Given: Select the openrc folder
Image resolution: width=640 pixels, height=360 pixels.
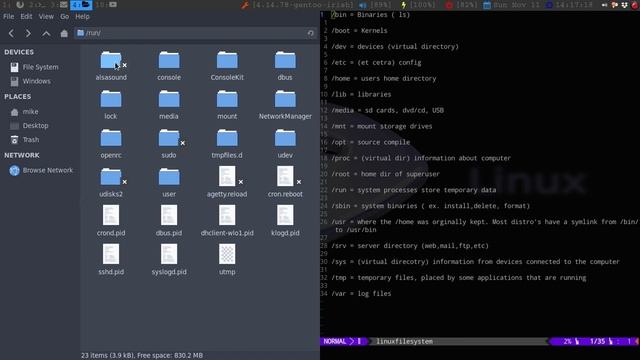Looking at the screenshot, I should click(x=111, y=143).
